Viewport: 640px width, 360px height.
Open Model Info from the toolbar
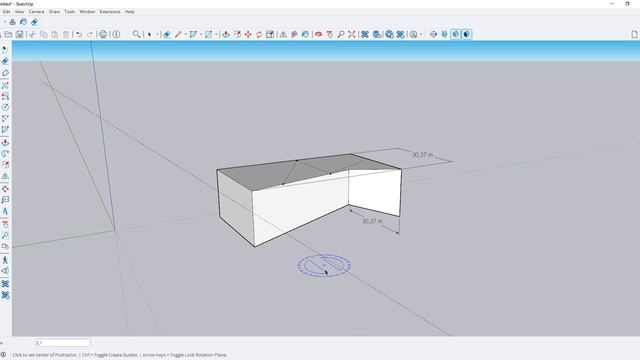(x=116, y=34)
